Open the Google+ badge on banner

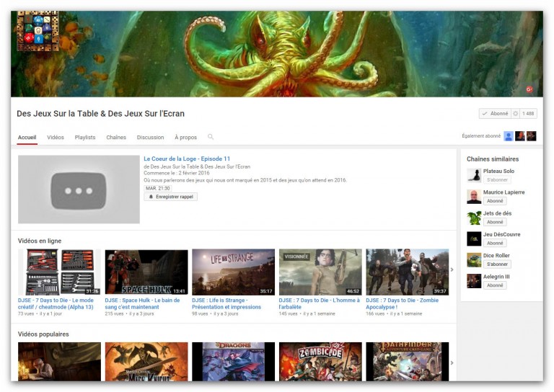click(x=529, y=89)
